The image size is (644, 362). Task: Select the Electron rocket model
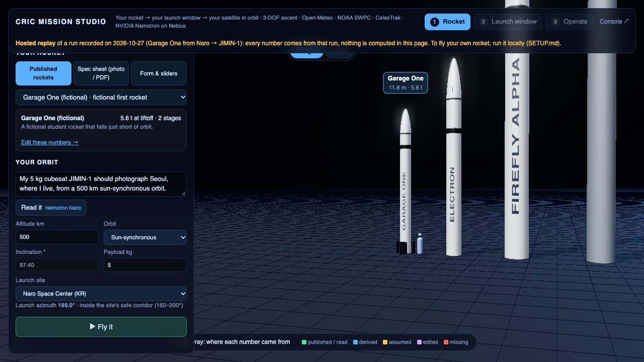click(453, 157)
